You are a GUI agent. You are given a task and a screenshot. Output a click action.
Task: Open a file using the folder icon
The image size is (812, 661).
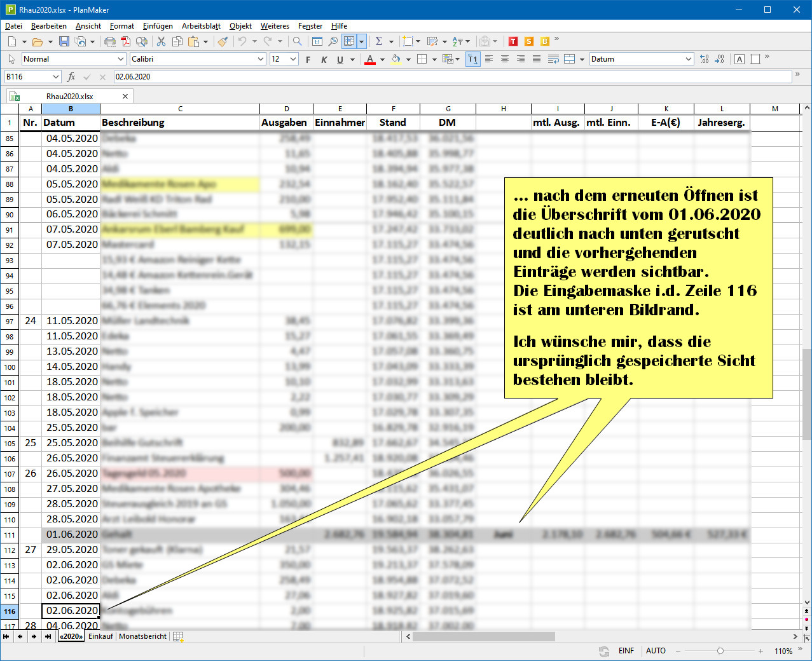coord(38,41)
